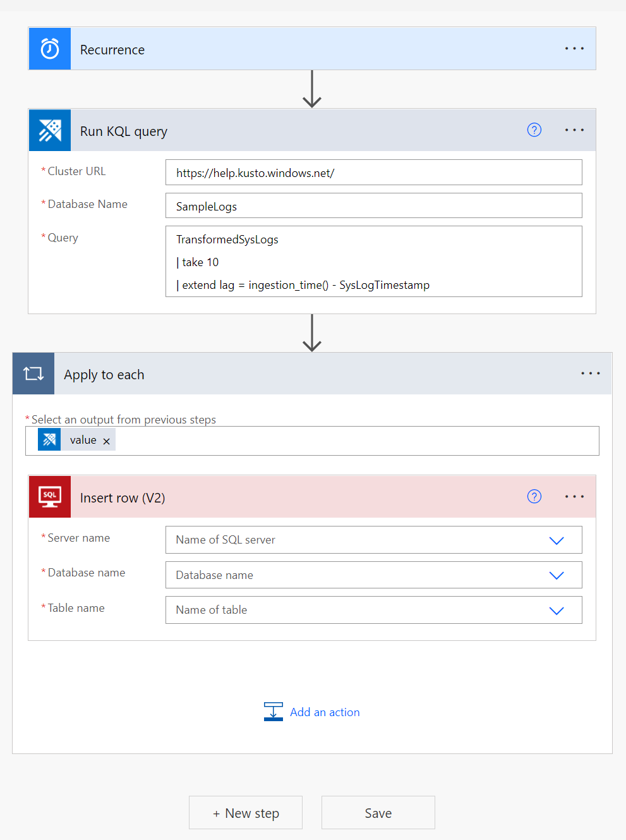Click the Azure Data Explorer icon on Run KQL query

tap(49, 130)
